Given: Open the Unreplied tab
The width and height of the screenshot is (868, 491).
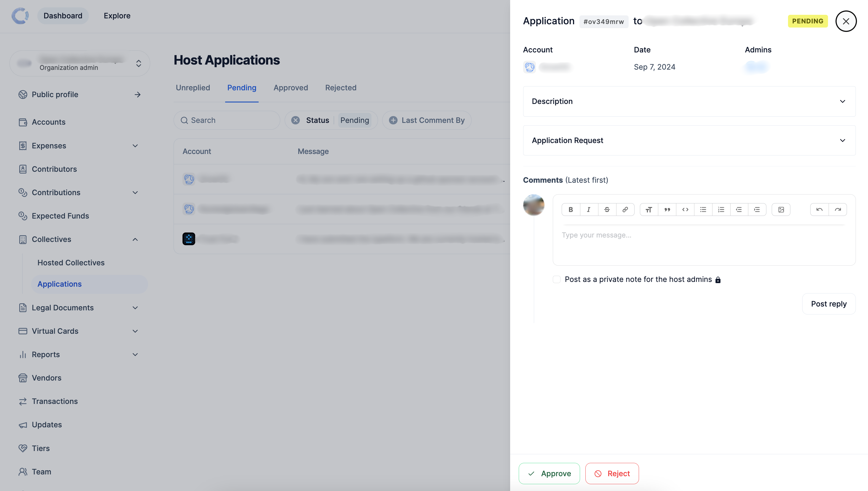Looking at the screenshot, I should (x=193, y=88).
